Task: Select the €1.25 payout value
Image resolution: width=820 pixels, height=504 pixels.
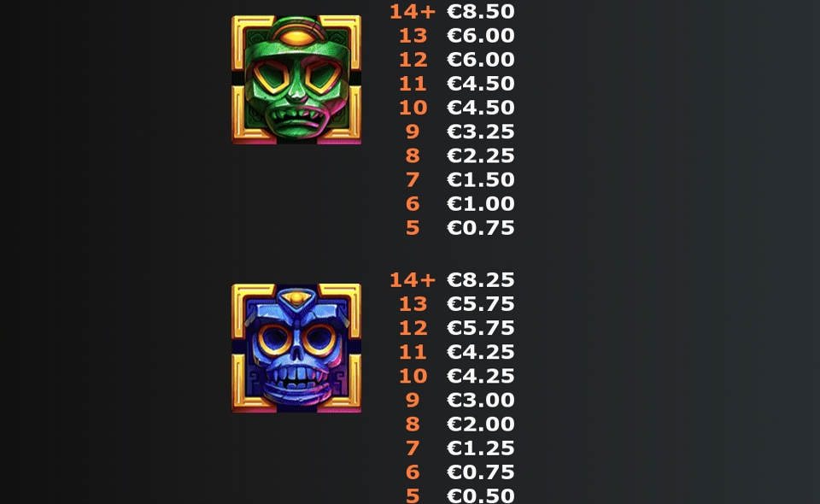Action: [481, 448]
